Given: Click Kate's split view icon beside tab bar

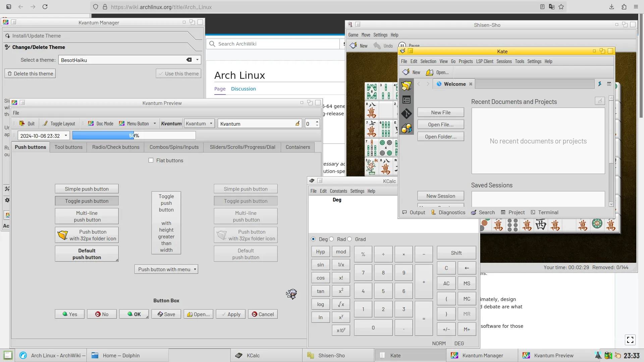Looking at the screenshot, I should pyautogui.click(x=609, y=84).
